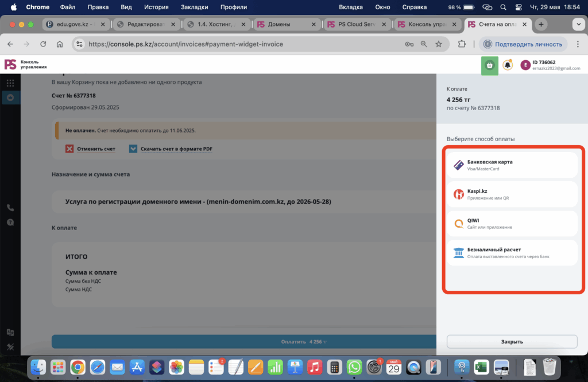
Task: Select QIWI payment option
Action: tap(512, 224)
